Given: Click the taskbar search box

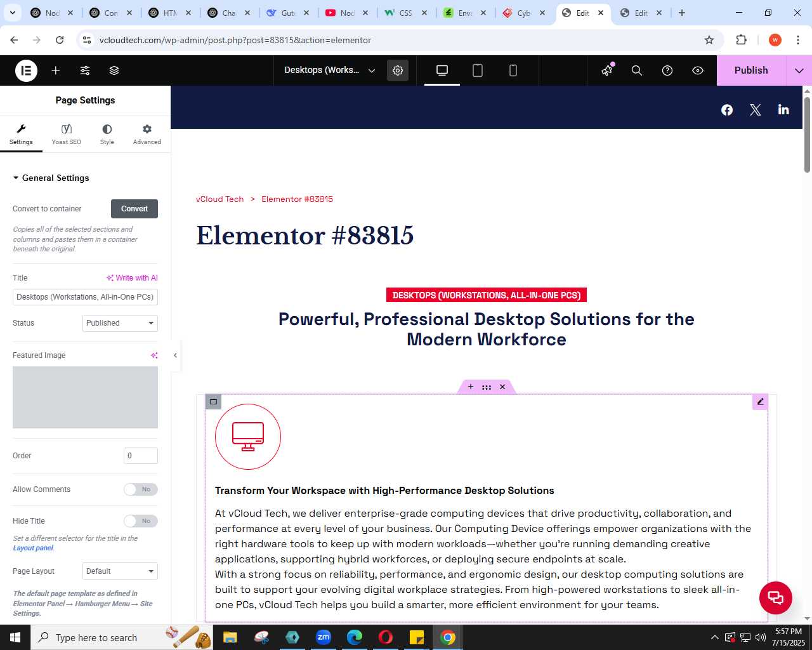Looking at the screenshot, I should (x=121, y=637).
